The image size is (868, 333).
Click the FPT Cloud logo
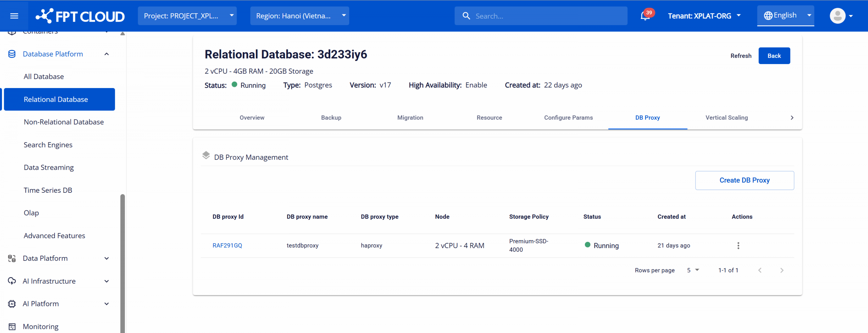tap(80, 16)
